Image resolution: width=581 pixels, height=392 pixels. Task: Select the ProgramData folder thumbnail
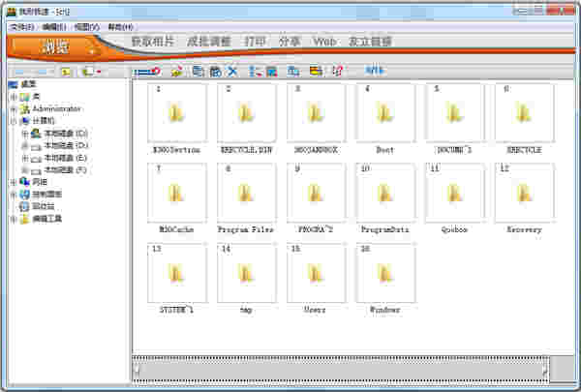coord(385,193)
